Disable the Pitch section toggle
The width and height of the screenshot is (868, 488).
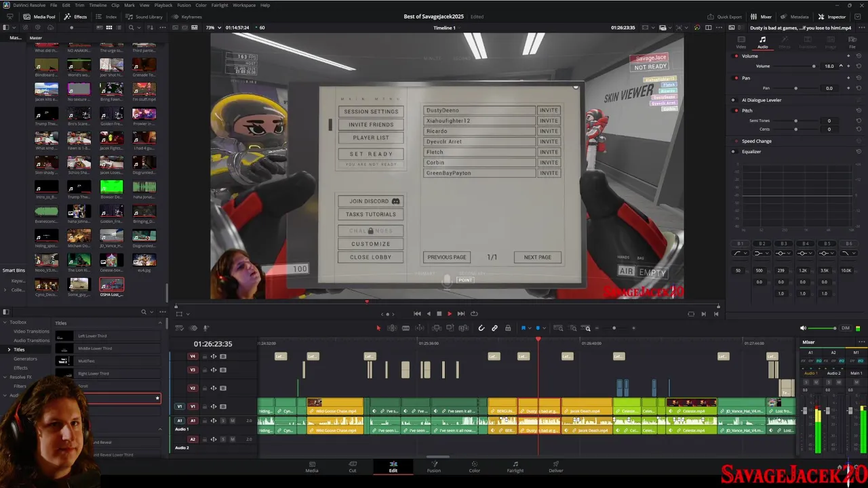pyautogui.click(x=736, y=110)
